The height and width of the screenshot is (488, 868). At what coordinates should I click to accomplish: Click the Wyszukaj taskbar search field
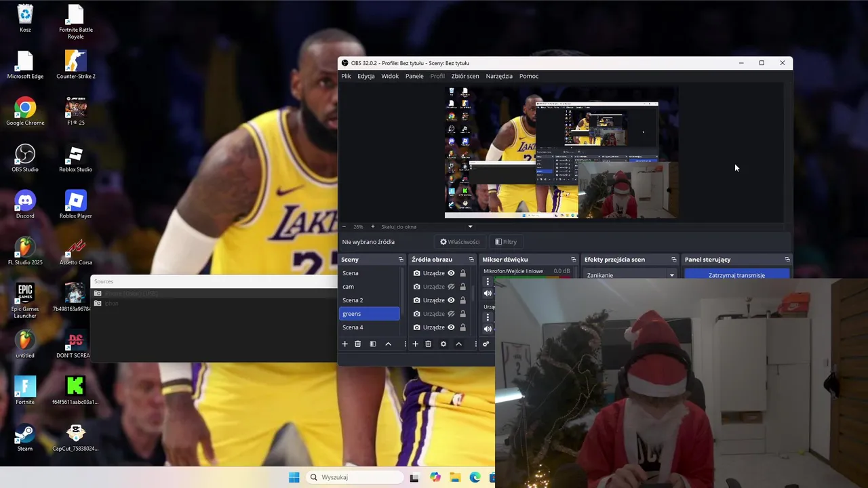point(353,477)
